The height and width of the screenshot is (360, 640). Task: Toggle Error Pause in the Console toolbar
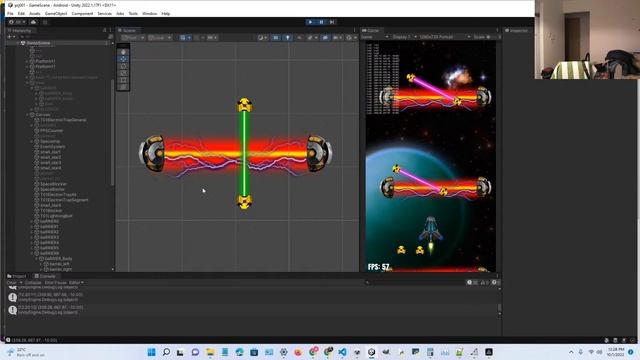[55, 282]
